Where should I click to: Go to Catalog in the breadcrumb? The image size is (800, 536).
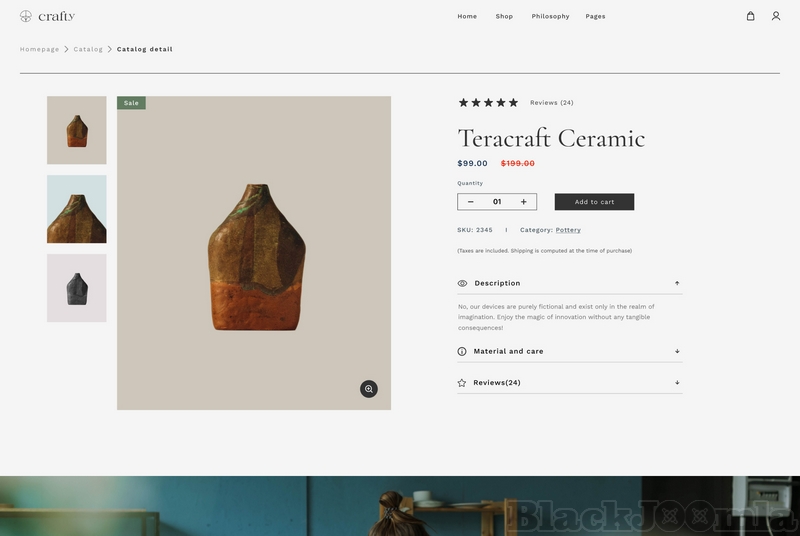[x=88, y=49]
